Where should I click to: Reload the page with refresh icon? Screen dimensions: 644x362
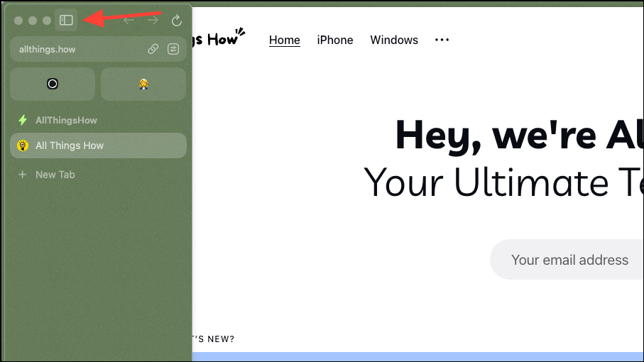click(x=177, y=21)
